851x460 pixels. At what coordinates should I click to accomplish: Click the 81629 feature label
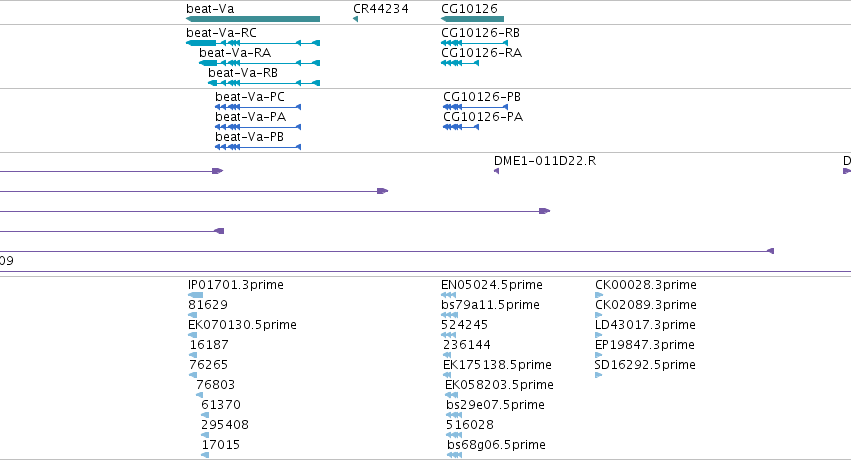(x=208, y=305)
